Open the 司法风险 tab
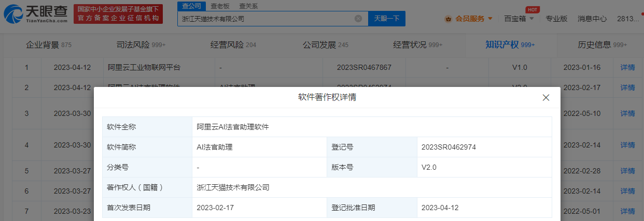 click(x=141, y=45)
